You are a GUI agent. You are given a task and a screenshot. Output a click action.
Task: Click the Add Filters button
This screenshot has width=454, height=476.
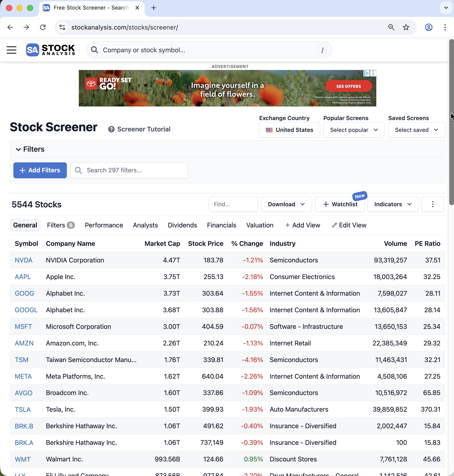point(40,170)
